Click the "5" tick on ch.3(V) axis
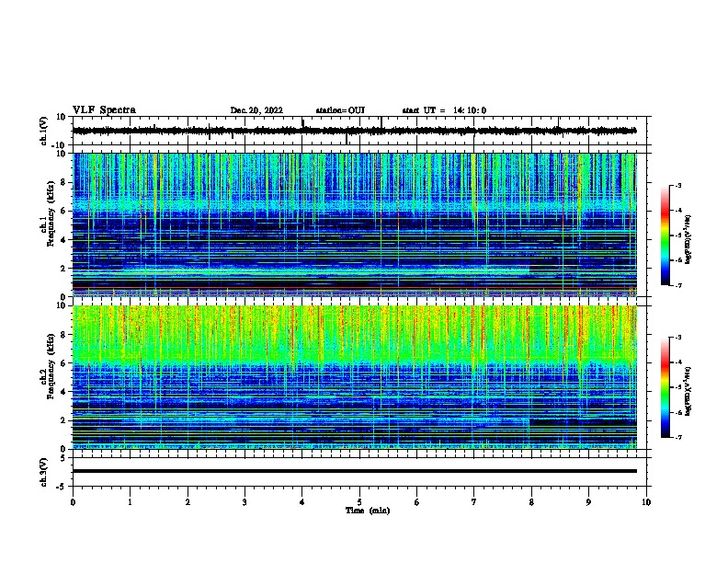728x563 pixels. click(64, 457)
